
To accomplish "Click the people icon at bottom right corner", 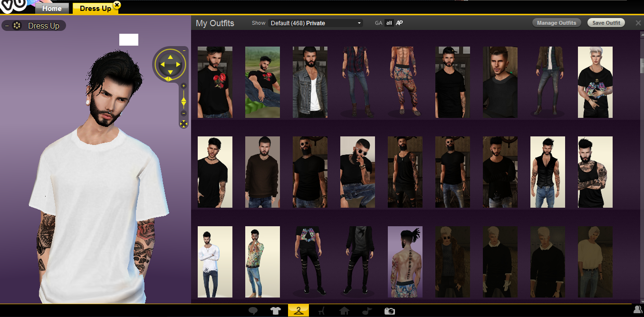I will pyautogui.click(x=638, y=310).
